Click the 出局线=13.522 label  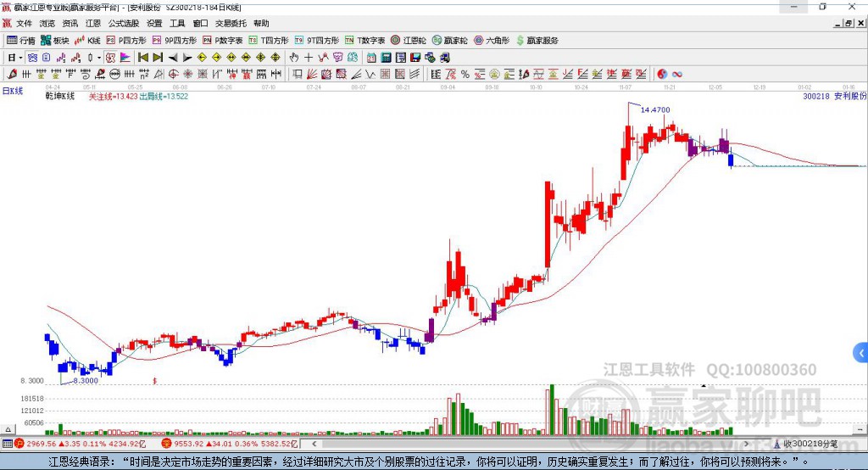pyautogui.click(x=164, y=96)
